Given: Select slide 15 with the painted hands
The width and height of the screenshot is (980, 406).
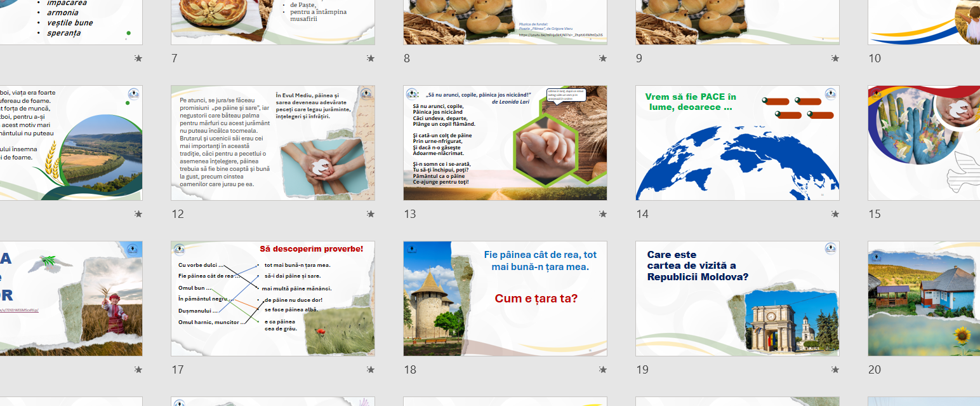Looking at the screenshot, I should (924, 143).
